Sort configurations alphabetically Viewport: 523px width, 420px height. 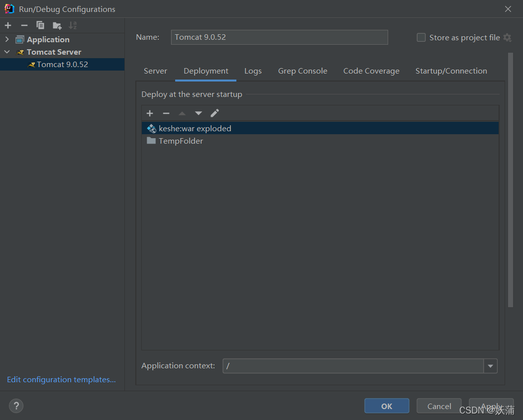[x=73, y=25]
